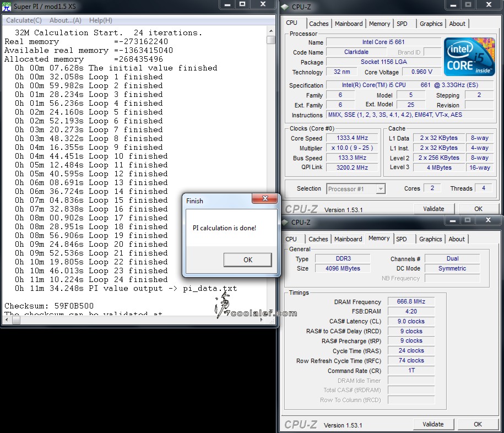
Task: Click the memory Type value DDR3
Action: (x=343, y=258)
